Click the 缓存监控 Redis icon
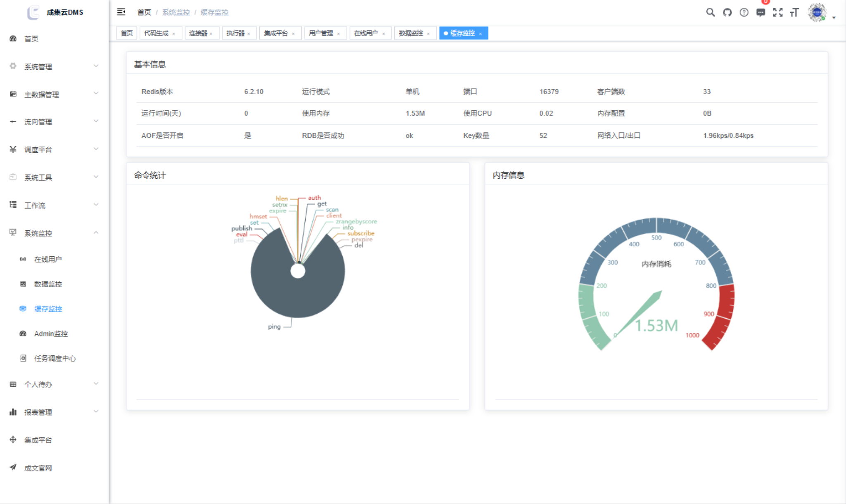 (23, 309)
